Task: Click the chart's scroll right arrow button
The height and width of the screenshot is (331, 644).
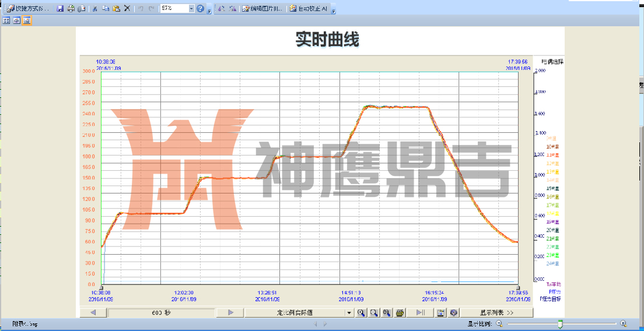Action: click(231, 312)
